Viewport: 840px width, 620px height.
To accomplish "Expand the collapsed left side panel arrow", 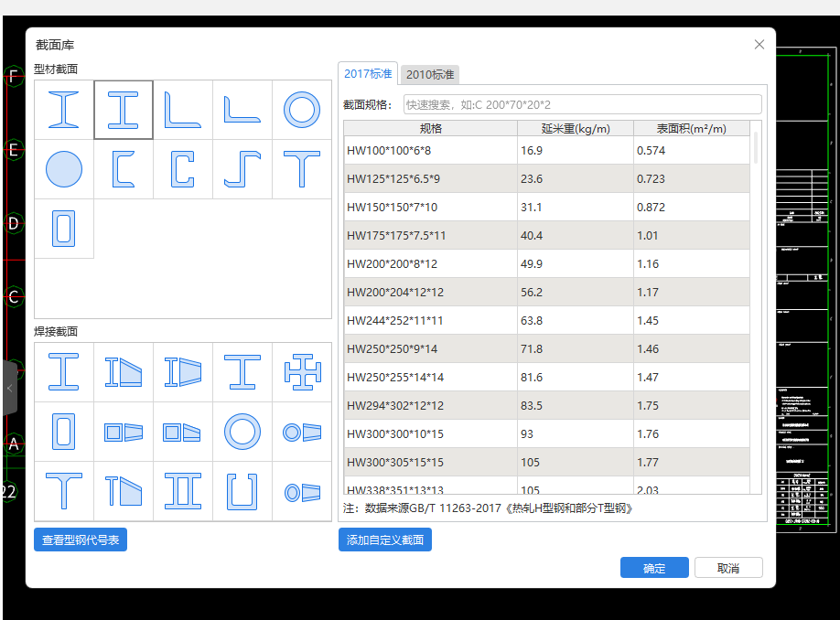I will pyautogui.click(x=10, y=388).
